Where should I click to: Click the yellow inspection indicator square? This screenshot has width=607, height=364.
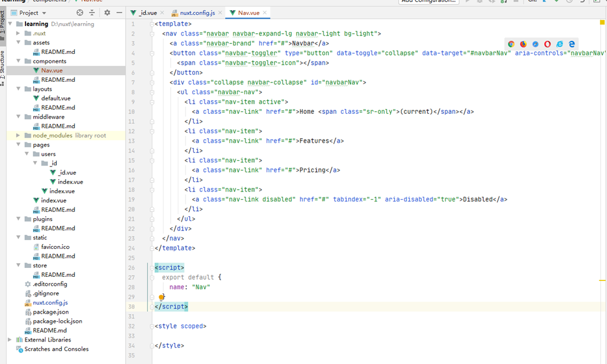(602, 23)
